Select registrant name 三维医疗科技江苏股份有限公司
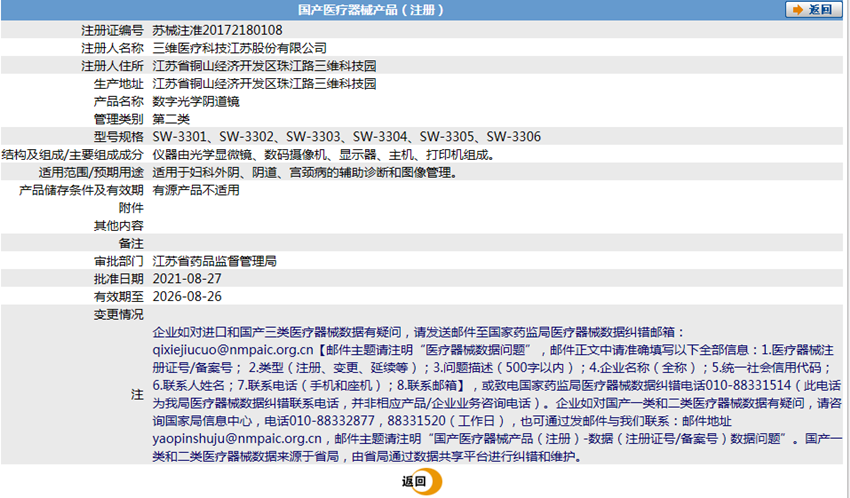850x498 pixels. pyautogui.click(x=240, y=48)
